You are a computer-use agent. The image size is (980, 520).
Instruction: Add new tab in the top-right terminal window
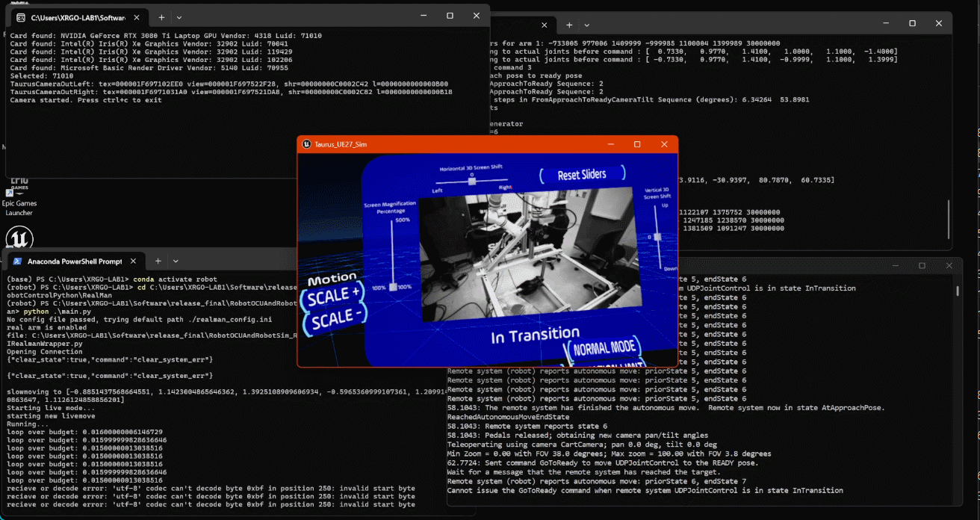click(569, 25)
